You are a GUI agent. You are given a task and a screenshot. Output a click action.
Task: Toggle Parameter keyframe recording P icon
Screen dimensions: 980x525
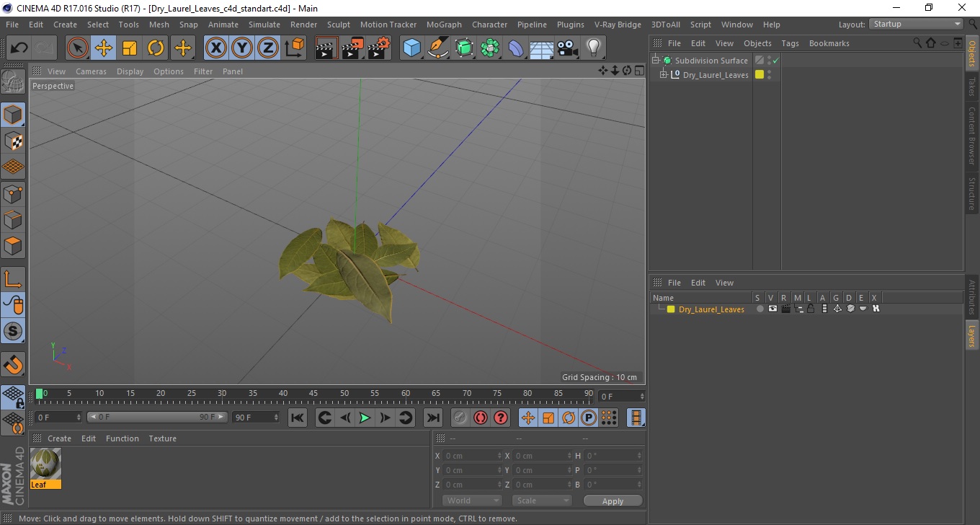589,418
